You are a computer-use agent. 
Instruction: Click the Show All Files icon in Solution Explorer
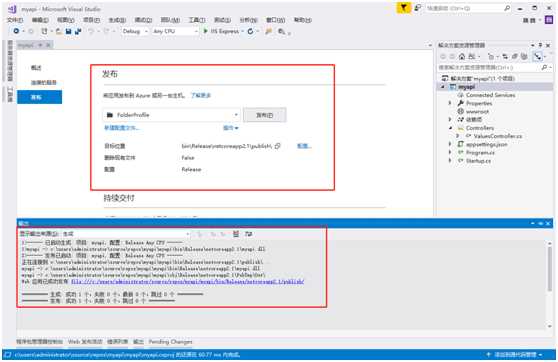524,56
